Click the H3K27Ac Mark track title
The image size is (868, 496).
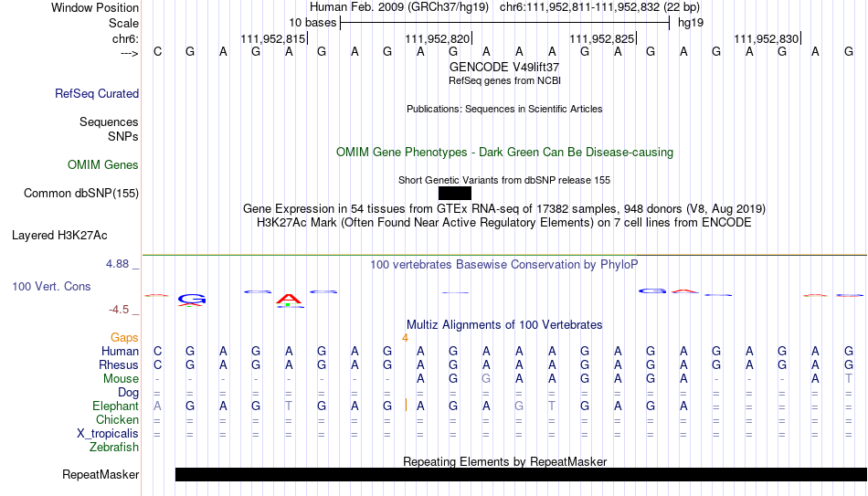click(x=504, y=223)
